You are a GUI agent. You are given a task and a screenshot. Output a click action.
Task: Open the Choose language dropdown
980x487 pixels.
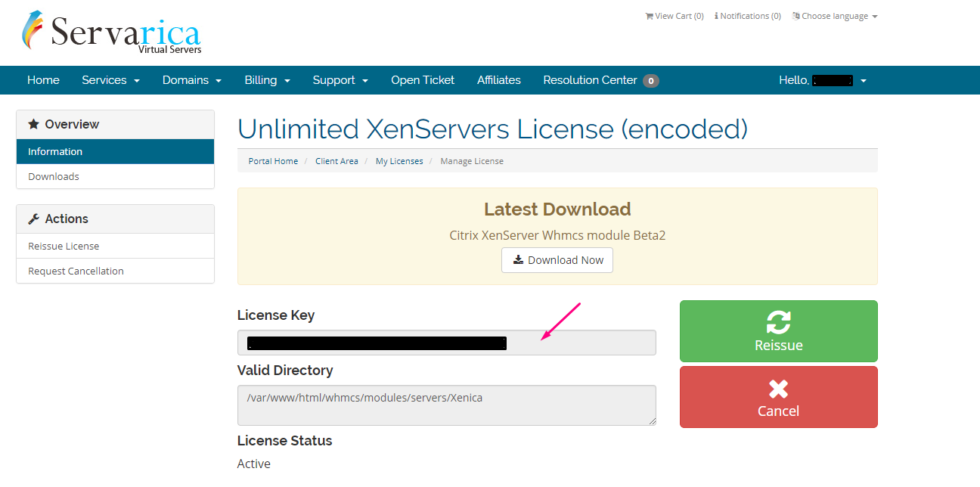coord(835,16)
